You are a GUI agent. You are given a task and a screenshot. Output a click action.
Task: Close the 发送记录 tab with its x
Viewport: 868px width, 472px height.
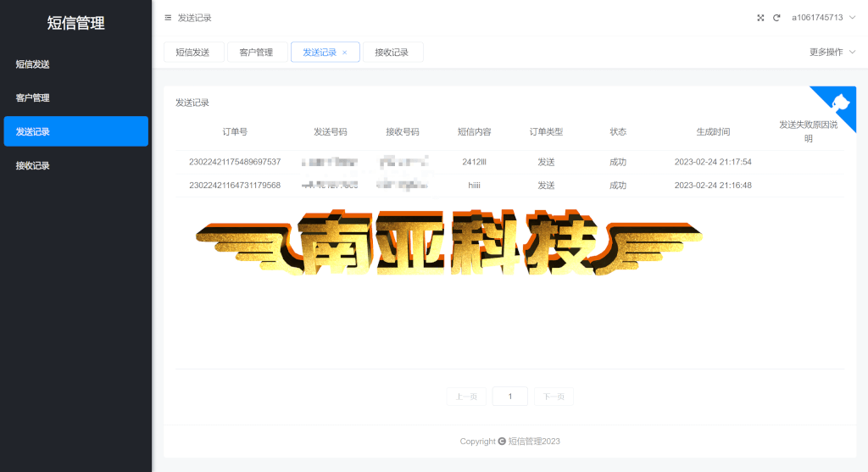coord(345,53)
